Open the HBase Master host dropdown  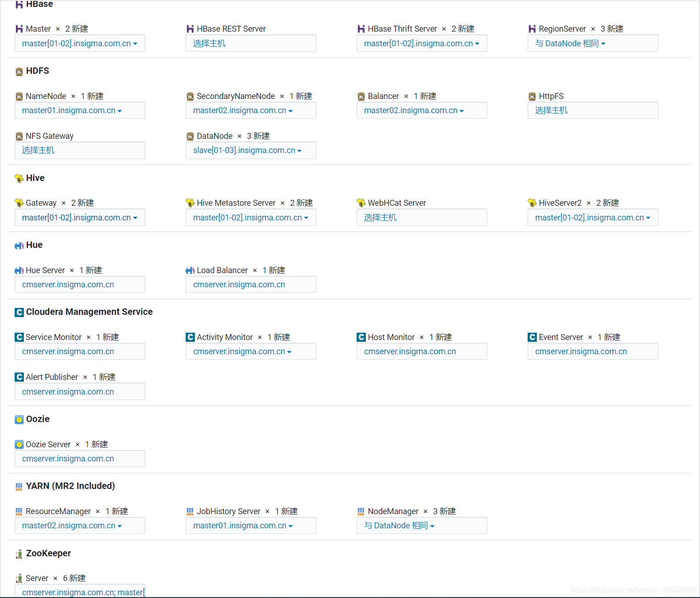point(80,44)
